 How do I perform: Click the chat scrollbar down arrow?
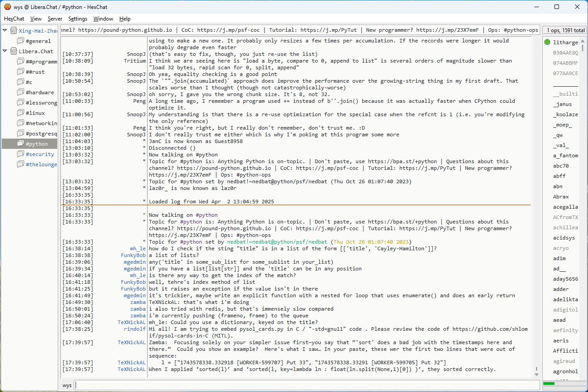pyautogui.click(x=537, y=374)
